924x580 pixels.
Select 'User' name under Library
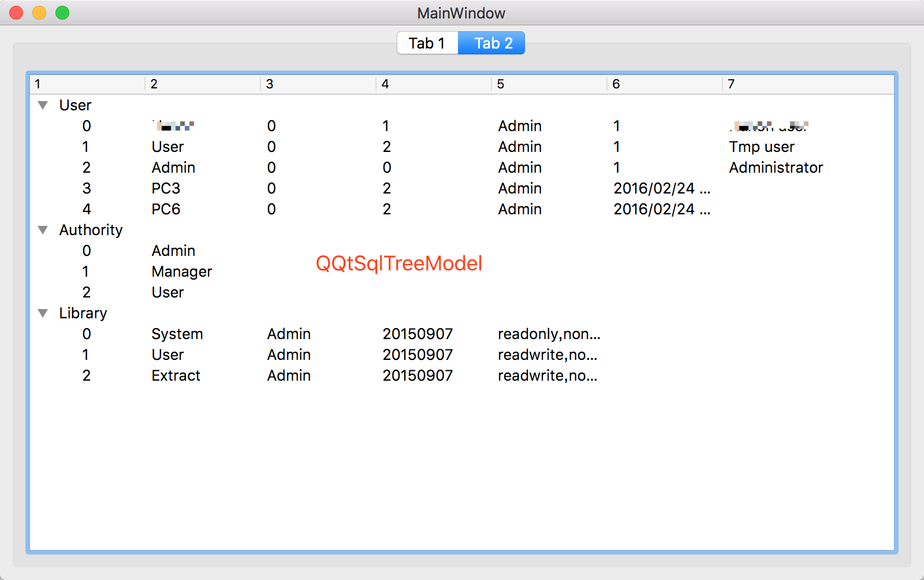(167, 355)
